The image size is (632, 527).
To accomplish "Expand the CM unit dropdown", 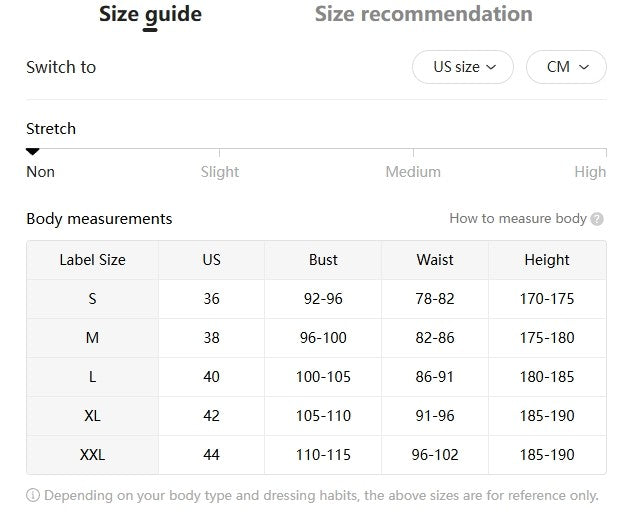I will click(566, 67).
